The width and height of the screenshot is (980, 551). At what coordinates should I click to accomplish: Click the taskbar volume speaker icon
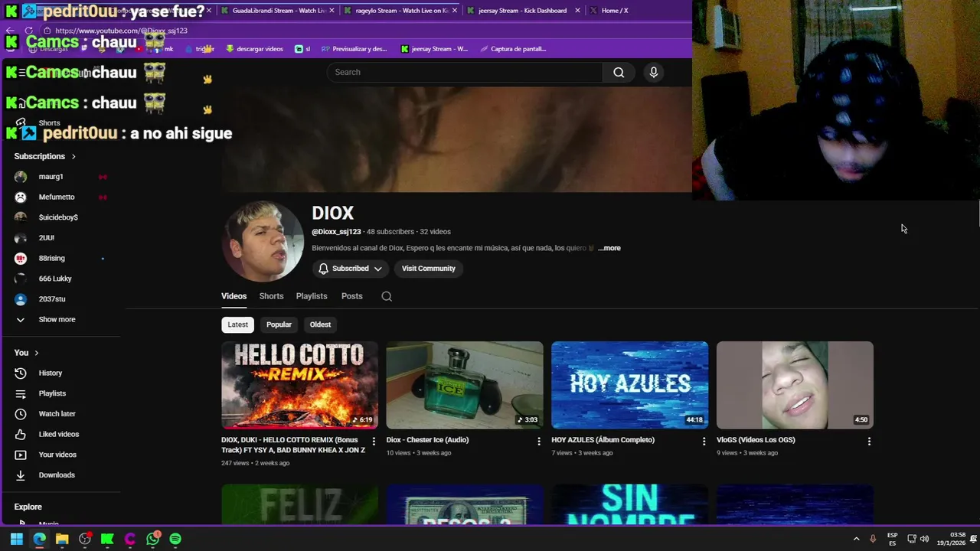[x=924, y=539]
